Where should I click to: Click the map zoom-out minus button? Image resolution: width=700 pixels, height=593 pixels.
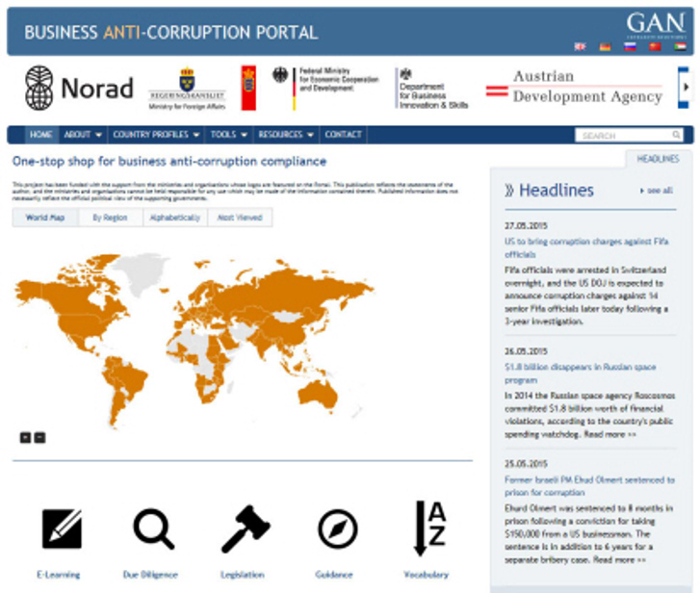pos(39,437)
